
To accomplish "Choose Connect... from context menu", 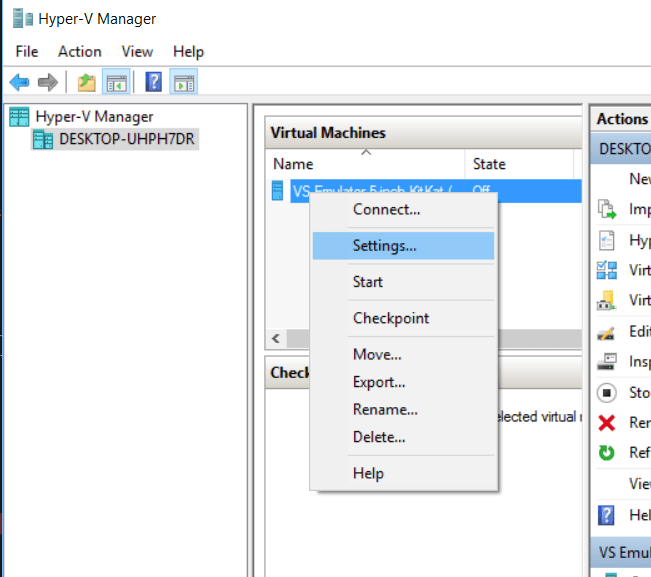I will coord(403,210).
